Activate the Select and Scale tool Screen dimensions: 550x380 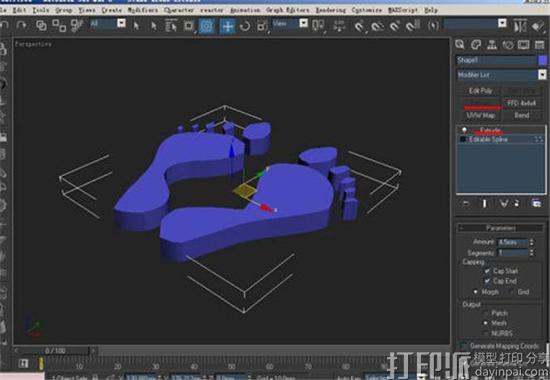click(x=262, y=26)
